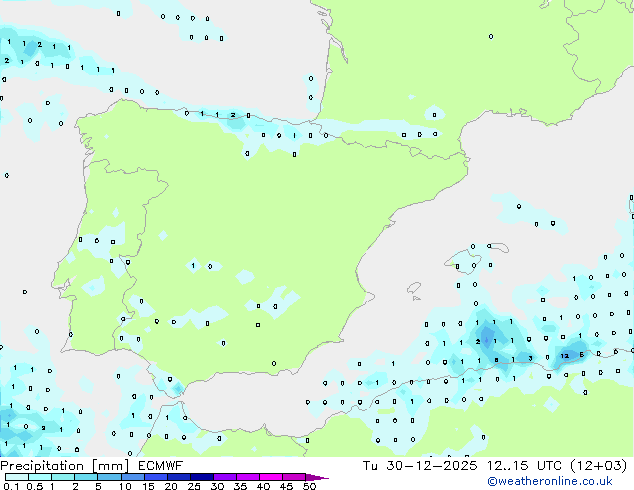Screen dimensions: 634x490
Task: Click the 'Precipitation [mm]' title text
Action: 65,466
